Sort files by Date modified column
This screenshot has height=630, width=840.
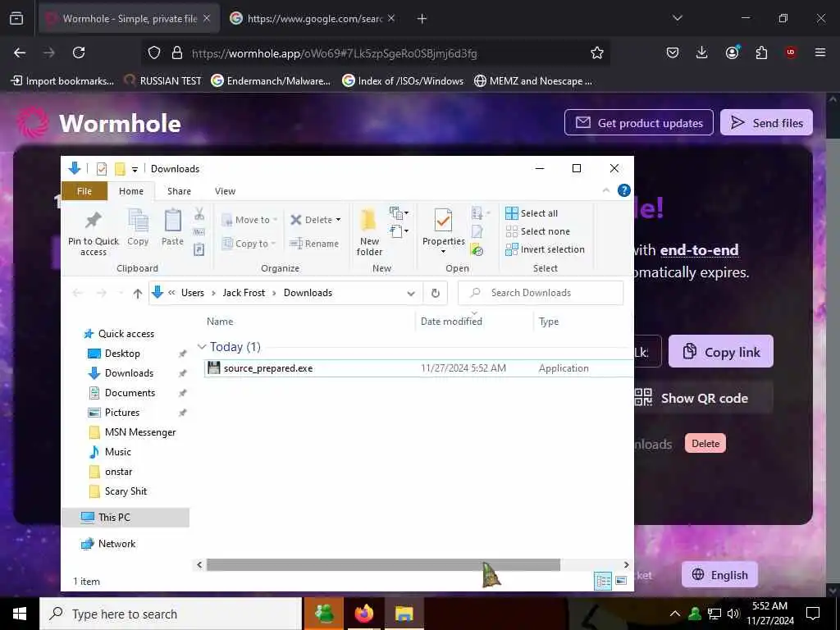pyautogui.click(x=452, y=322)
